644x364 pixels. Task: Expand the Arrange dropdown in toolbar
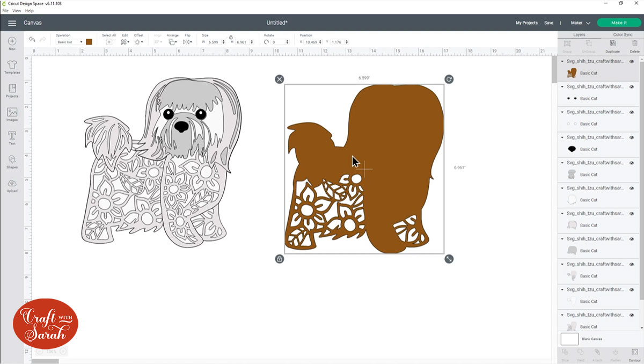click(172, 42)
